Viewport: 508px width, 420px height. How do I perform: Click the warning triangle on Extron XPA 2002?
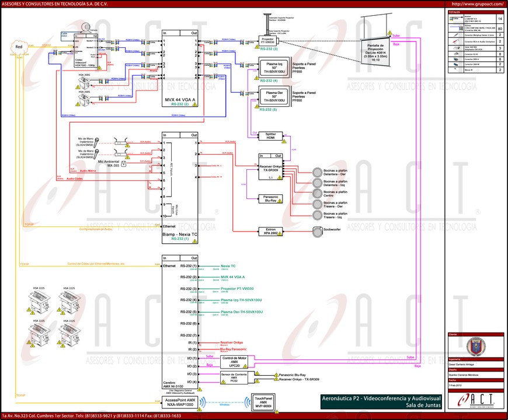[281, 233]
